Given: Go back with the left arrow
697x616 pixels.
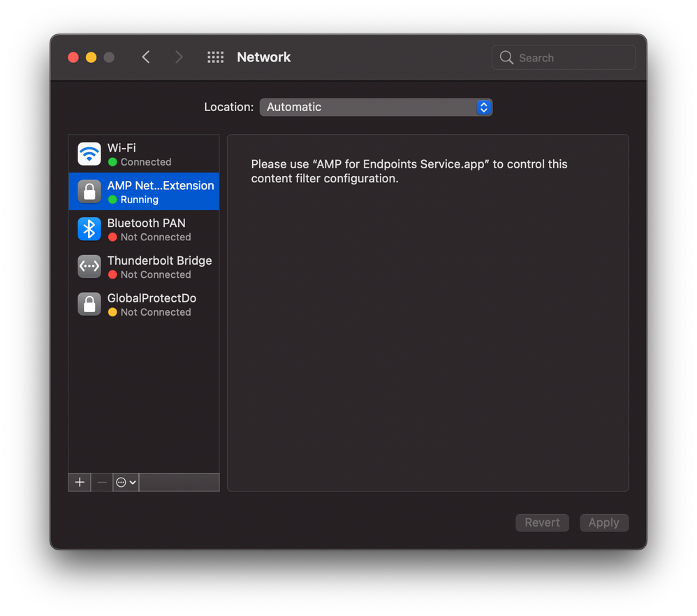Looking at the screenshot, I should (x=146, y=57).
